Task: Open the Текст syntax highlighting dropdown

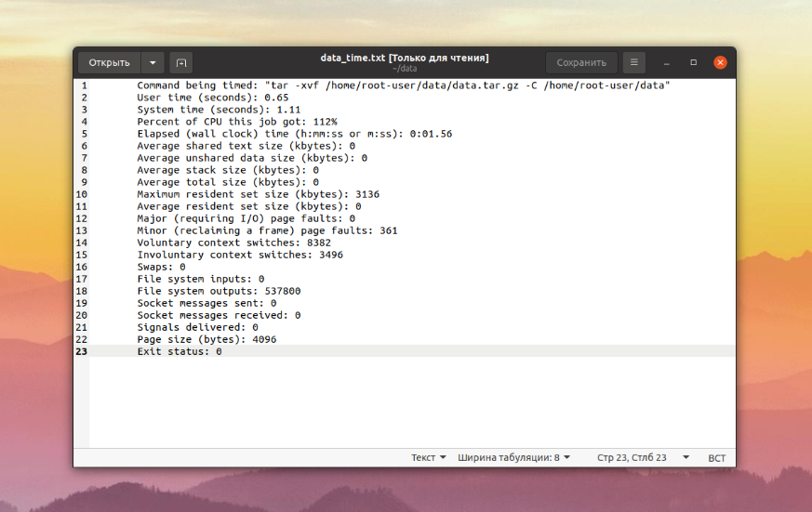Action: coord(428,458)
